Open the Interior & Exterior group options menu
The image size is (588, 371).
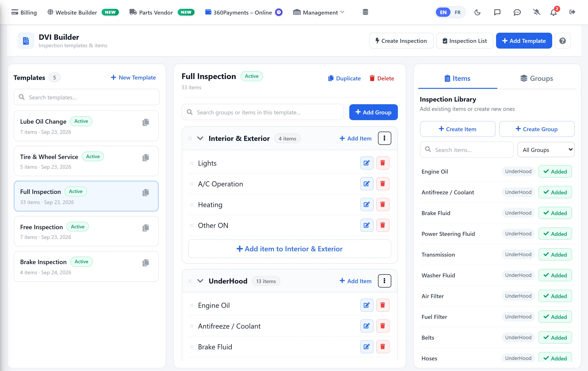[384, 138]
